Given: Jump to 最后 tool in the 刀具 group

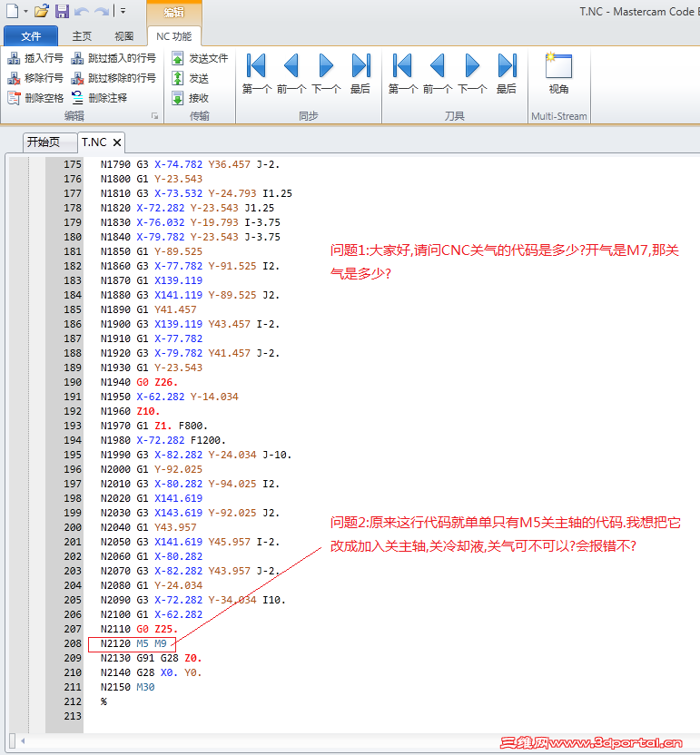Looking at the screenshot, I should pyautogui.click(x=507, y=74).
